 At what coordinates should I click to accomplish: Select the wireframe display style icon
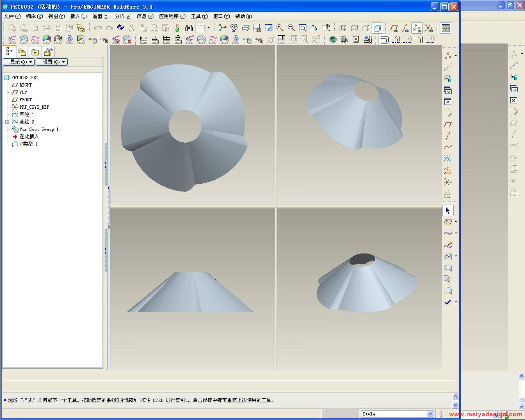tap(343, 28)
